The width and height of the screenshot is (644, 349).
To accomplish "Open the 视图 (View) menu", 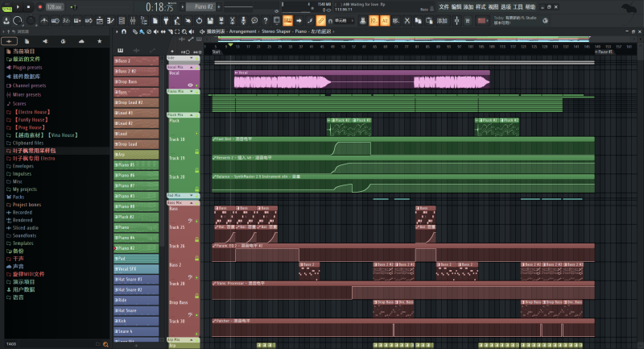I will pyautogui.click(x=493, y=7).
